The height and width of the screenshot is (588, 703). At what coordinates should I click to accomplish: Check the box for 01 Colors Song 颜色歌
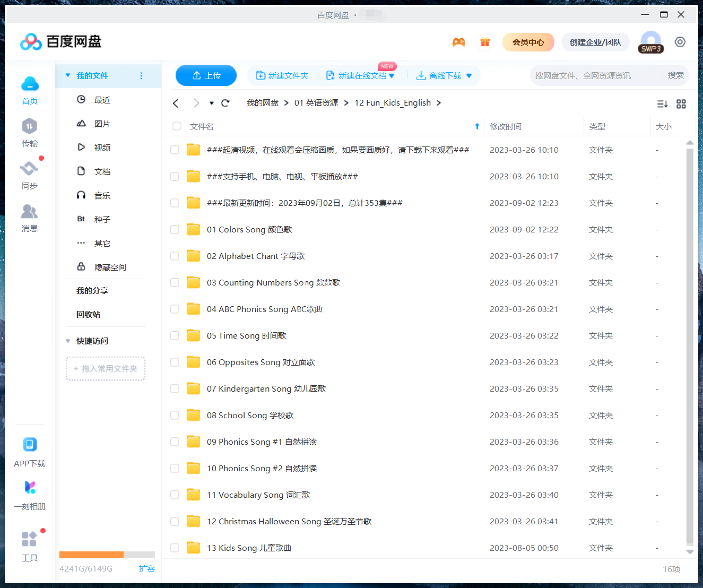[x=175, y=229]
